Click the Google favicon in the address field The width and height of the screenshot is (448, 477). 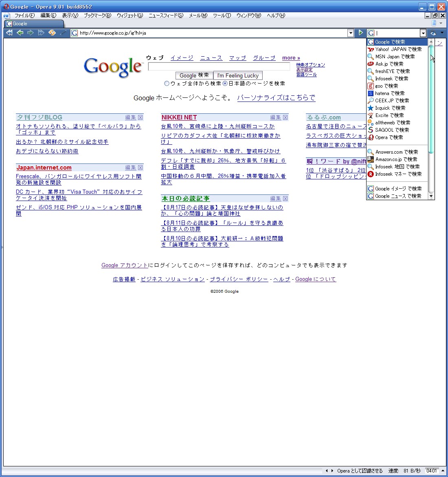click(x=75, y=33)
